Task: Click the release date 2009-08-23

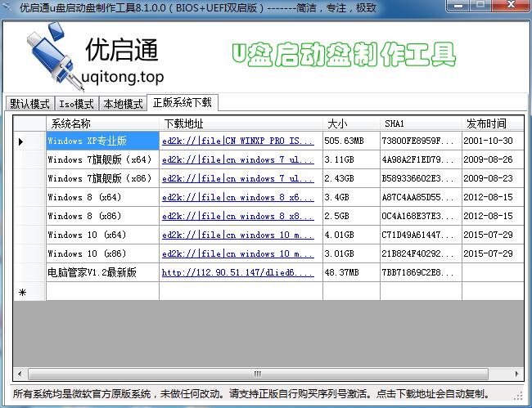Action: click(x=493, y=178)
